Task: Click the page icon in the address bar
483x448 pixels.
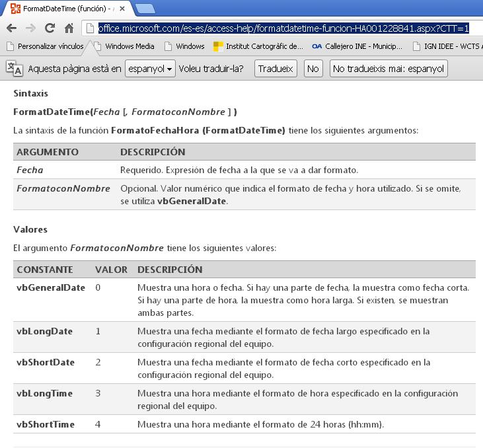Action: pos(90,28)
